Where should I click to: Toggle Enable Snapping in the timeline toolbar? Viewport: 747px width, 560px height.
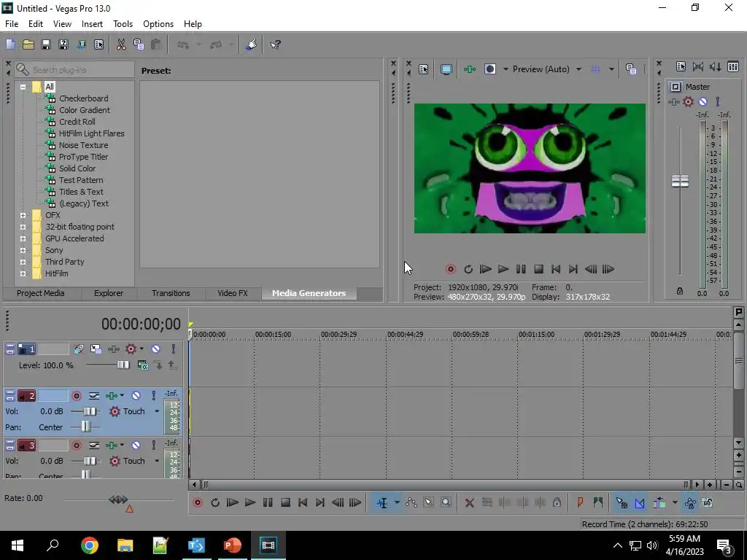[622, 502]
